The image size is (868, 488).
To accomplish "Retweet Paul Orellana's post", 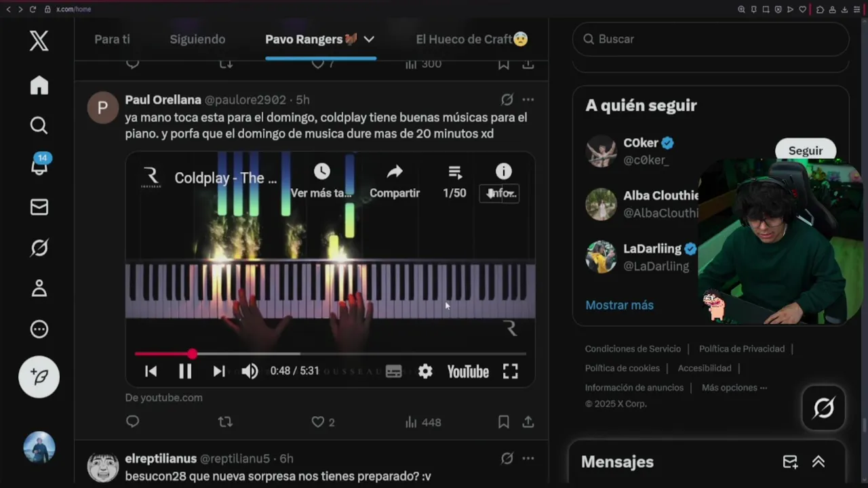I will (x=225, y=422).
